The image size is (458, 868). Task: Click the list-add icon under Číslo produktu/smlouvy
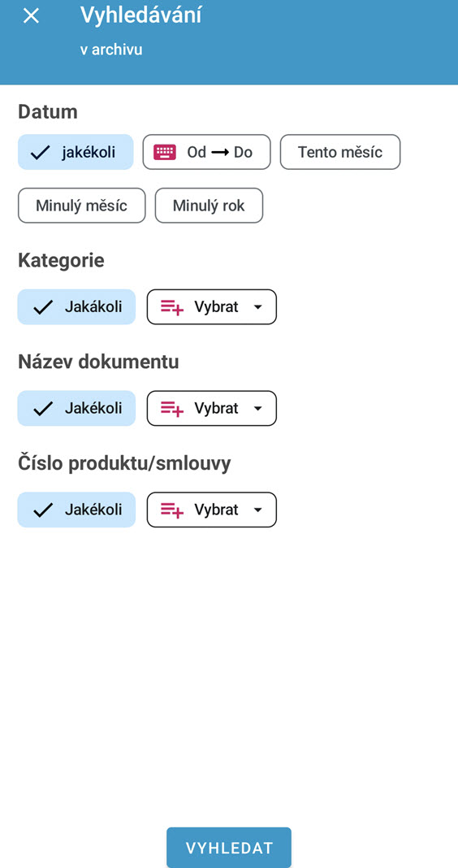tap(172, 510)
